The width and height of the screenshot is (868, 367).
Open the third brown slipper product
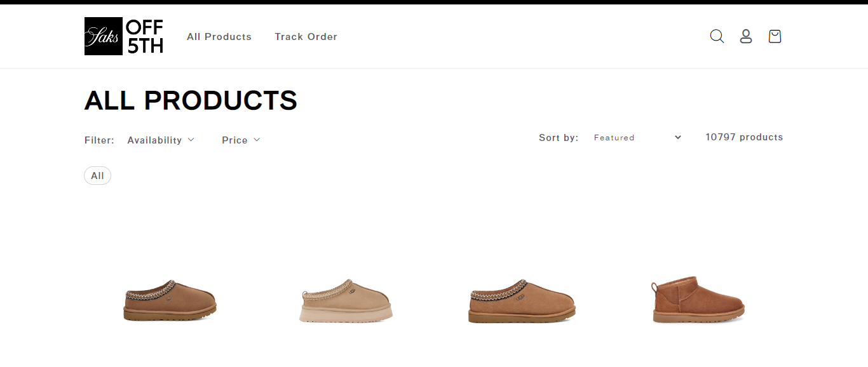522,300
